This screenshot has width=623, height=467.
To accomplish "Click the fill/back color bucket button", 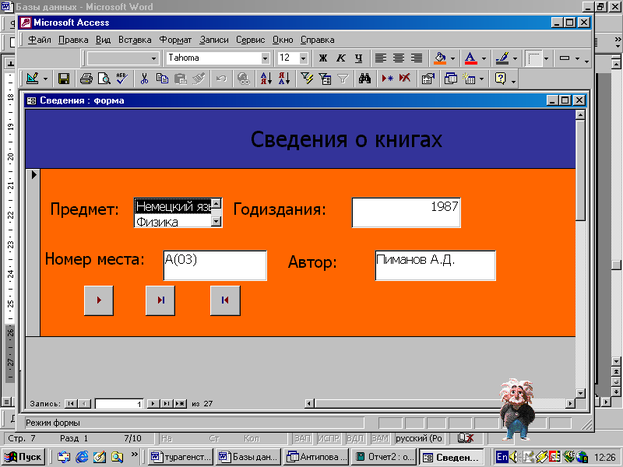I will [440, 58].
